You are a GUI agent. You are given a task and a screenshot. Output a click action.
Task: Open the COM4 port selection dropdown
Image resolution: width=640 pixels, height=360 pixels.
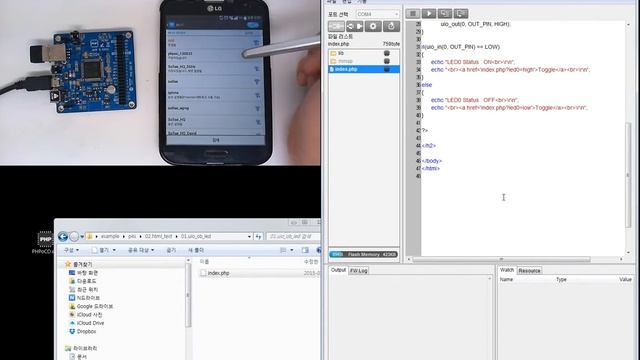[x=378, y=14]
